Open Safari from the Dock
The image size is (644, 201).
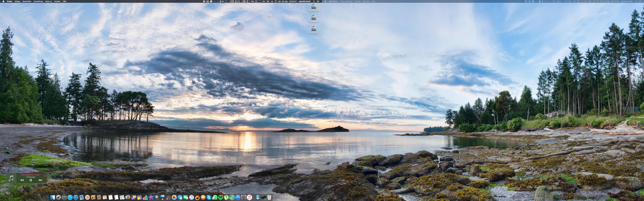pos(76,197)
